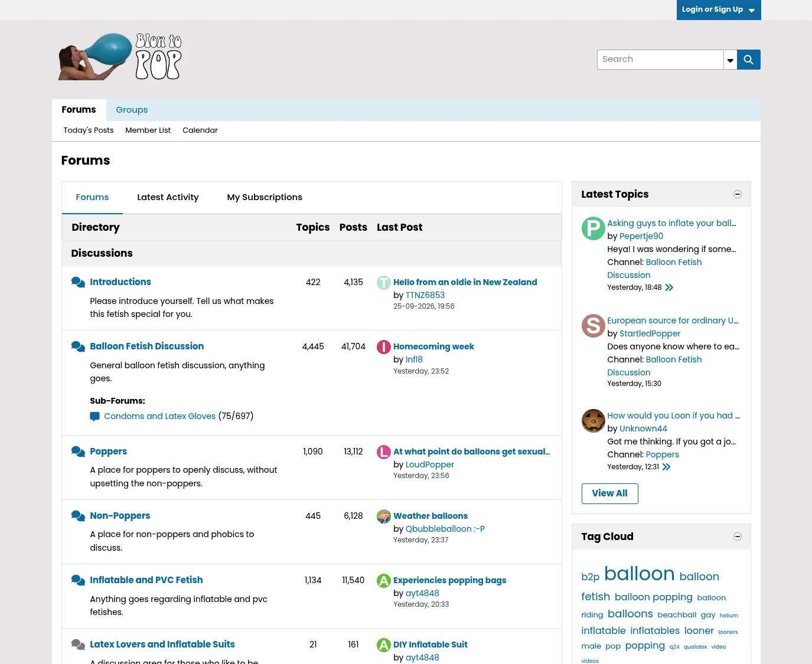Click the go-to-post arrows after Yesterday, 18:48
Screen dimensions: 812x664
pyautogui.click(x=669, y=287)
